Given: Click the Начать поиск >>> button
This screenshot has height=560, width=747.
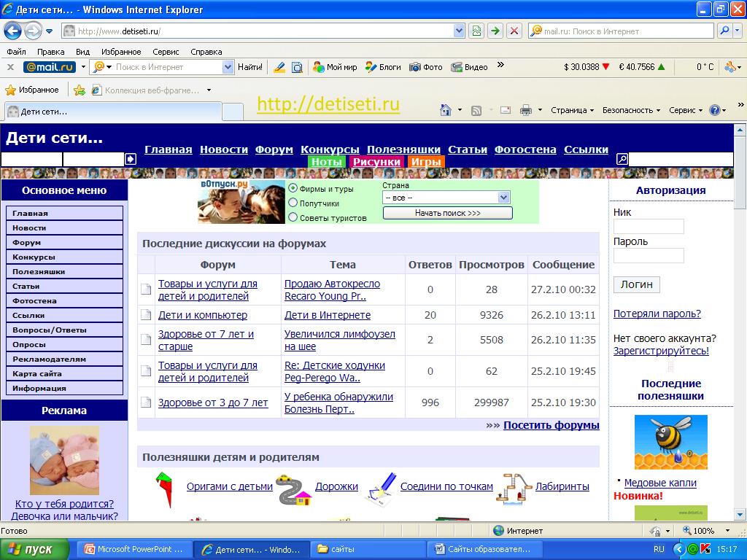Looking at the screenshot, I should (448, 213).
